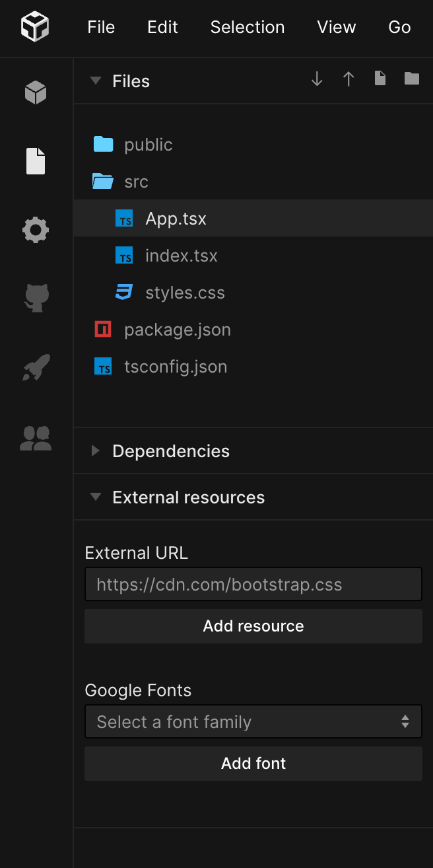Click the CodeSandbox logo in the top corner
Viewport: 433px width, 868px height.
(x=35, y=27)
